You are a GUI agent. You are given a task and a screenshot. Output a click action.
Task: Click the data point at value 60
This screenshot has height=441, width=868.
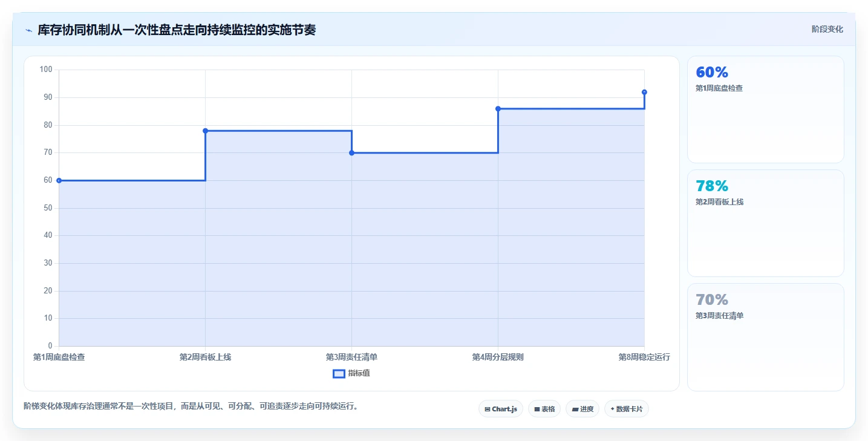[59, 180]
